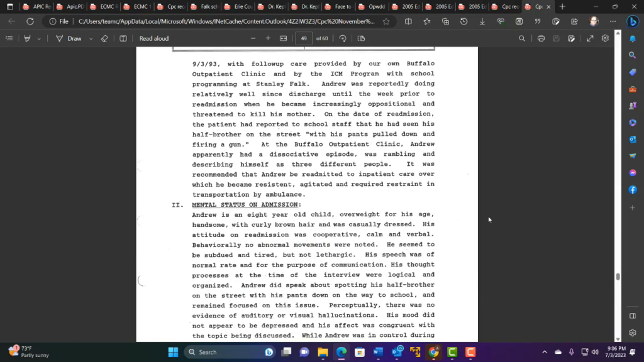
Task: Open sidebar settings gear at bottom
Action: pyautogui.click(x=633, y=333)
